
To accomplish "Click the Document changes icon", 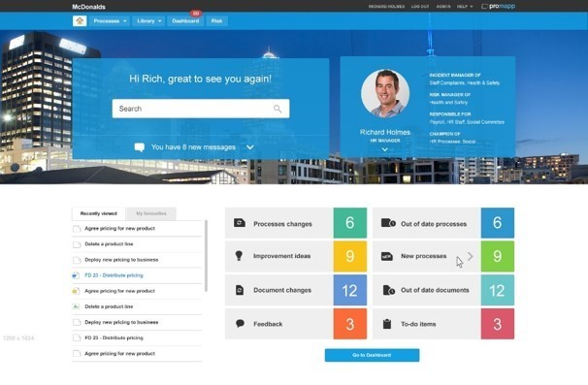I will pyautogui.click(x=240, y=290).
